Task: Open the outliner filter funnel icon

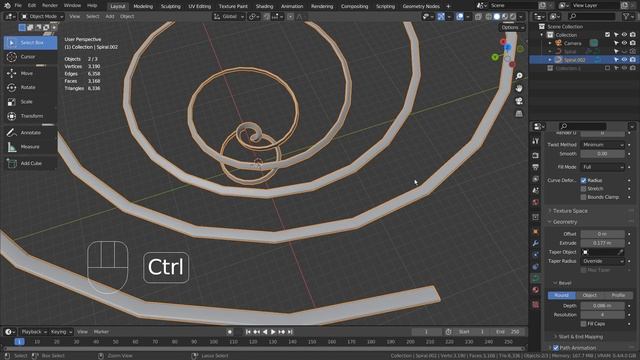Action: tap(626, 16)
